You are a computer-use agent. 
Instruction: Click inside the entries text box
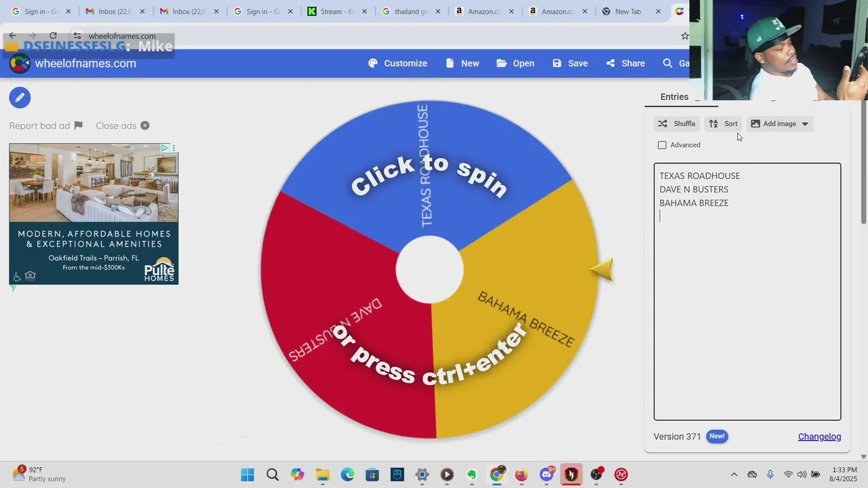747,291
